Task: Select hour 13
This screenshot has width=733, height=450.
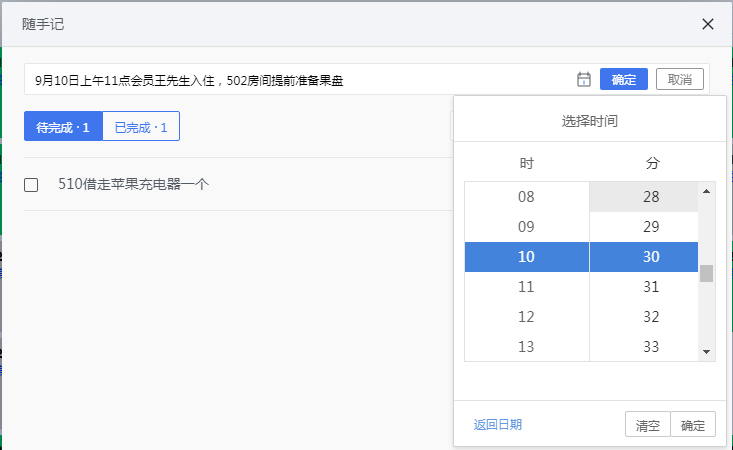Action: pos(526,347)
